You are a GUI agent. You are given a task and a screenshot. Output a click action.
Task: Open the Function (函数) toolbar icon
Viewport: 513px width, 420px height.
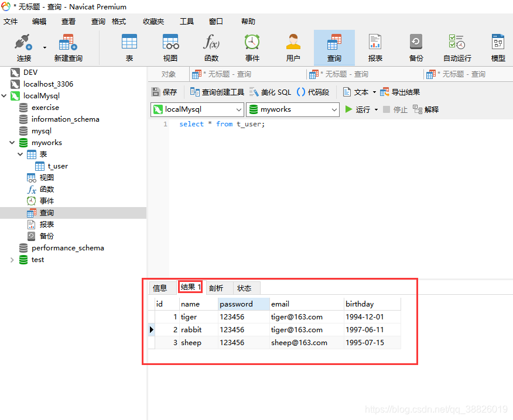pyautogui.click(x=211, y=48)
